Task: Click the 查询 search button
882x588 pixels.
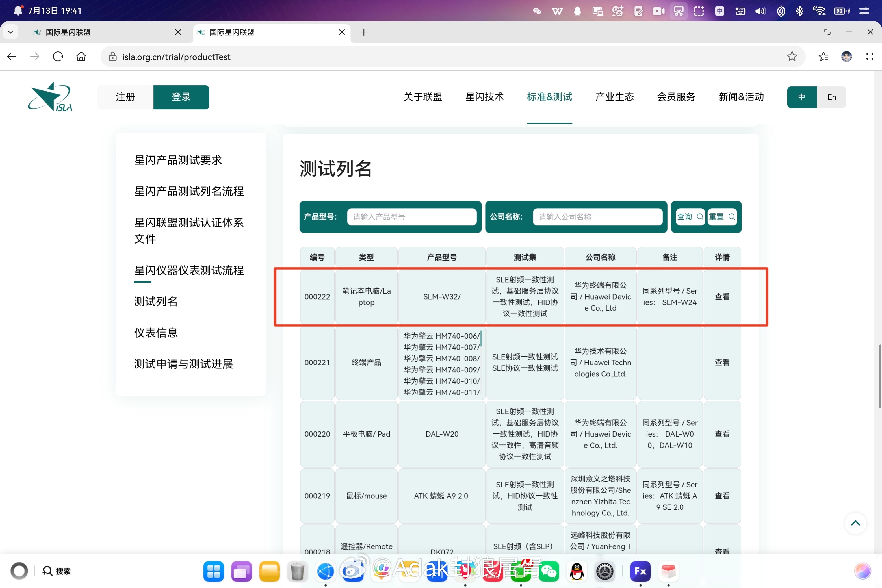Action: pyautogui.click(x=690, y=217)
